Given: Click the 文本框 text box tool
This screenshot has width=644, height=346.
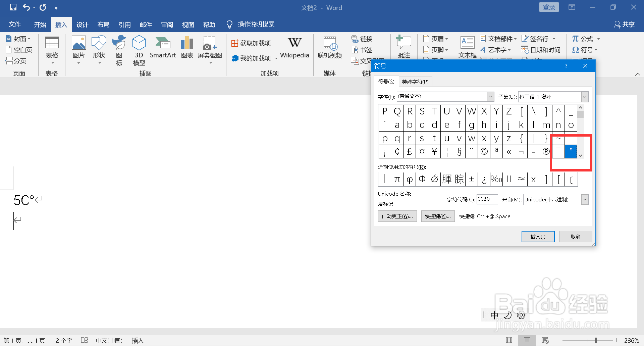Looking at the screenshot, I should 467,47.
